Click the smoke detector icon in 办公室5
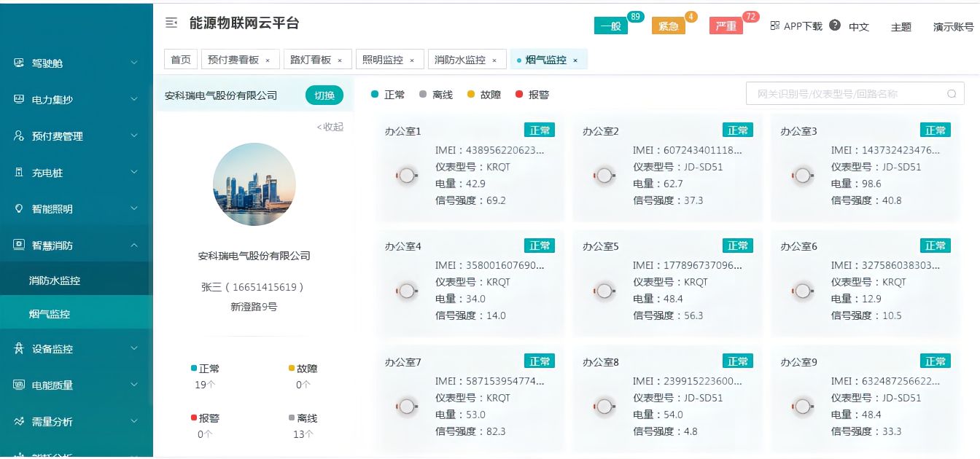980x459 pixels. (604, 291)
